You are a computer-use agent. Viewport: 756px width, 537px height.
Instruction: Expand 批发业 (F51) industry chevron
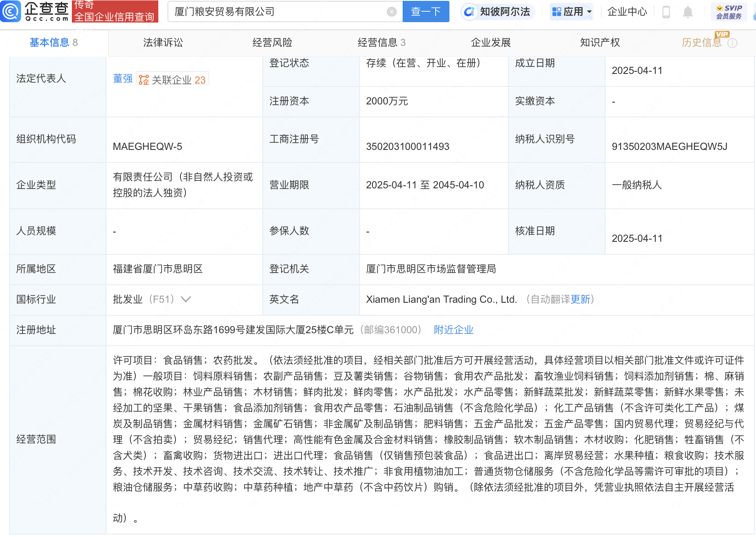tap(186, 299)
